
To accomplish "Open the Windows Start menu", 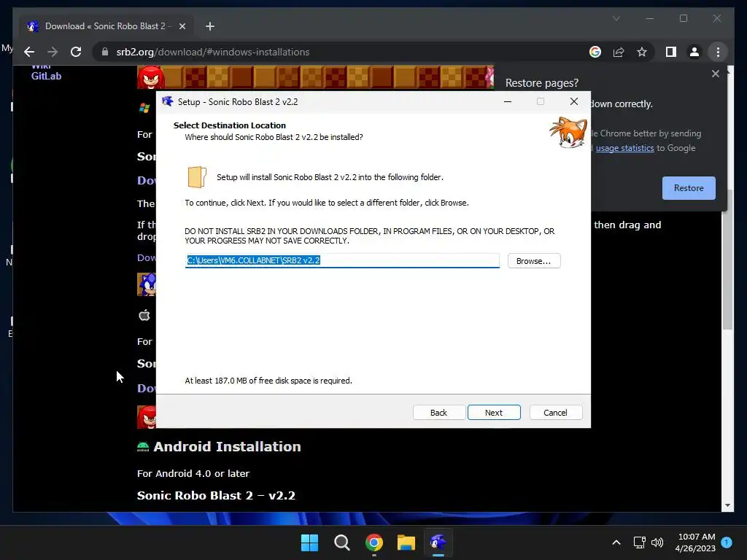I will click(309, 542).
